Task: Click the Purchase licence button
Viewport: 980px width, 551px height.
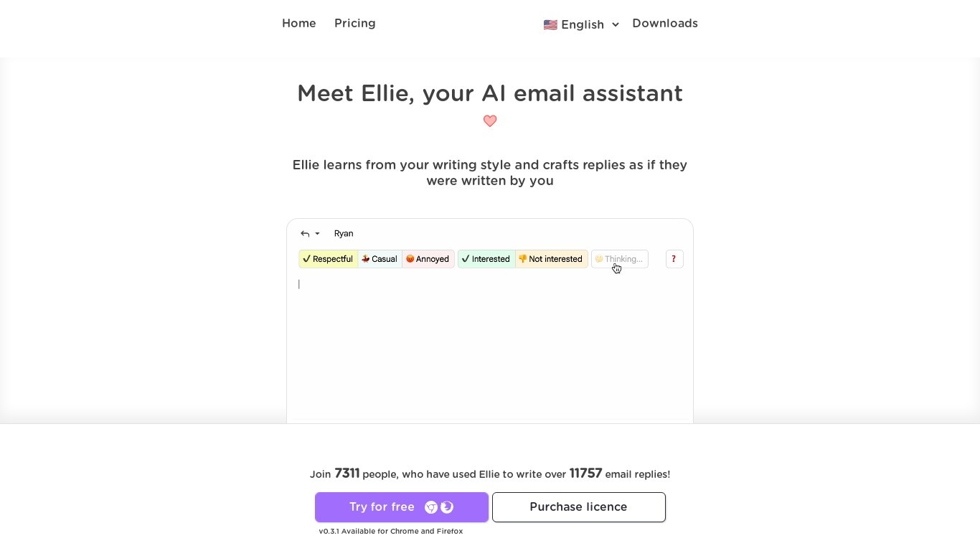Action: click(578, 507)
